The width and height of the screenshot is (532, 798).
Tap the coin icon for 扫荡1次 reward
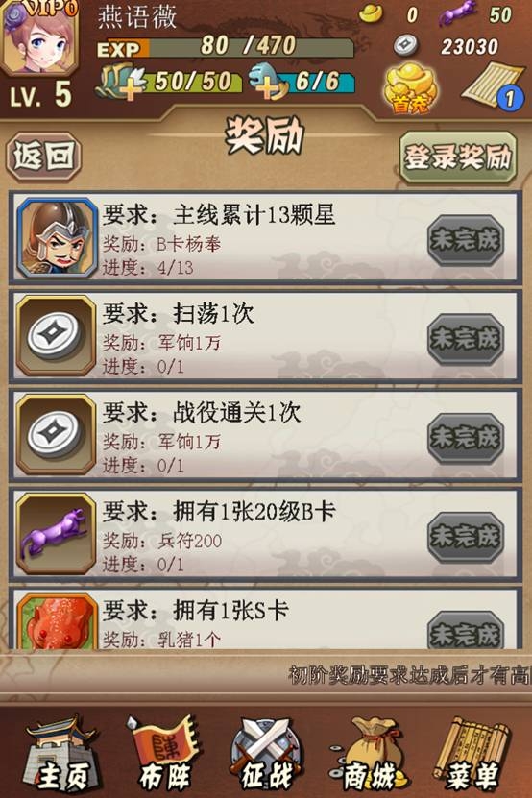(x=56, y=336)
